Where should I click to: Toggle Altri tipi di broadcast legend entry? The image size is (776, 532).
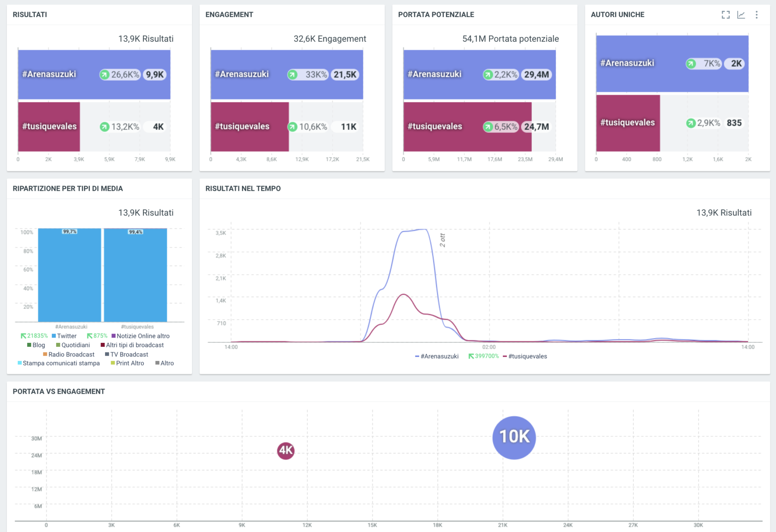point(132,345)
